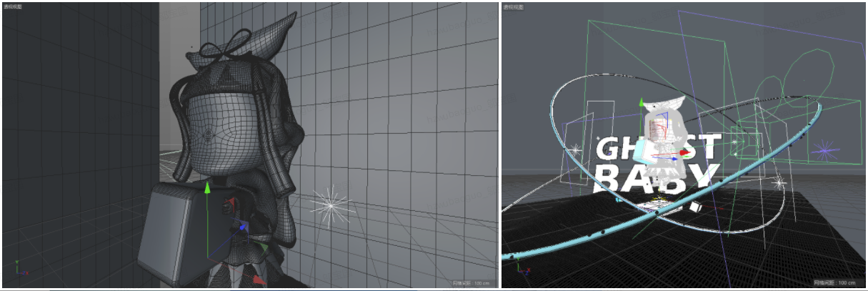Select the GHOST text object
Viewport: 868px width, 291px height.
(x=657, y=148)
